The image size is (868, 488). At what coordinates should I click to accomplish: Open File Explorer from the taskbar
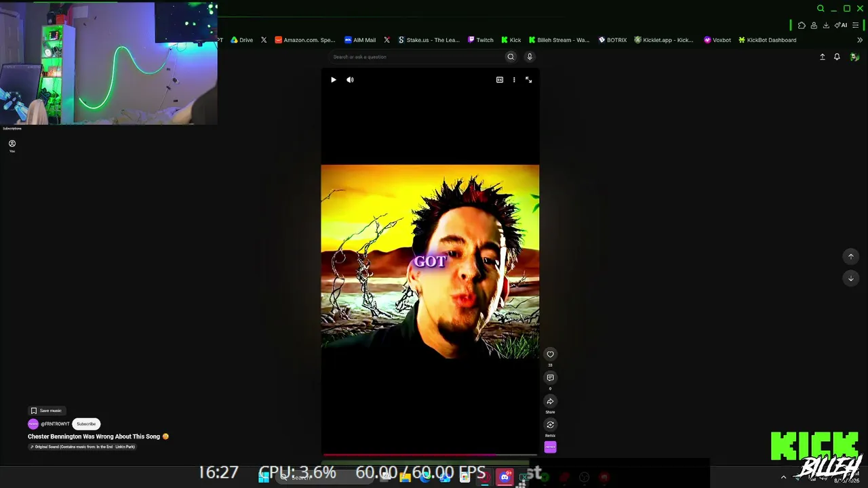(x=405, y=477)
